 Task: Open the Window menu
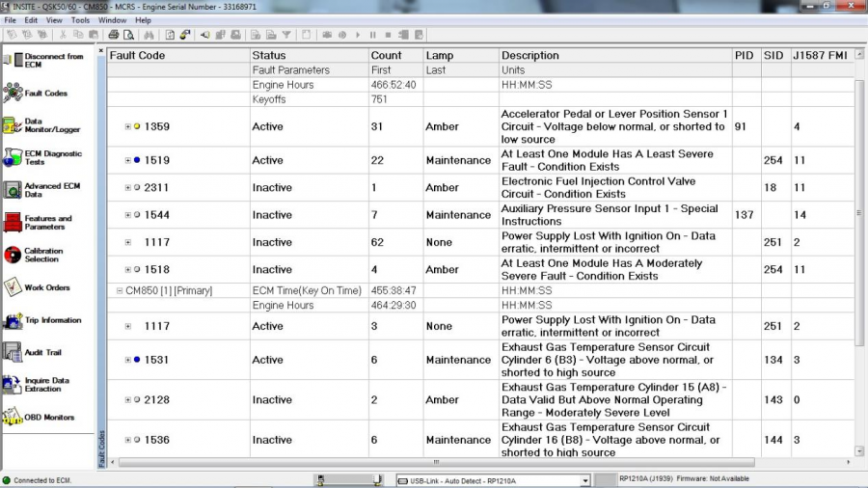(x=112, y=19)
